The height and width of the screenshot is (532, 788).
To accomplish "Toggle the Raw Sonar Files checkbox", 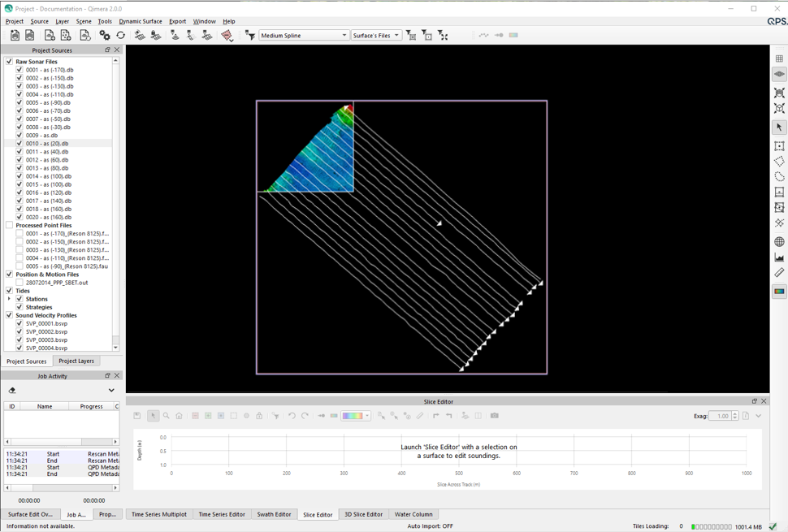I will click(x=10, y=62).
